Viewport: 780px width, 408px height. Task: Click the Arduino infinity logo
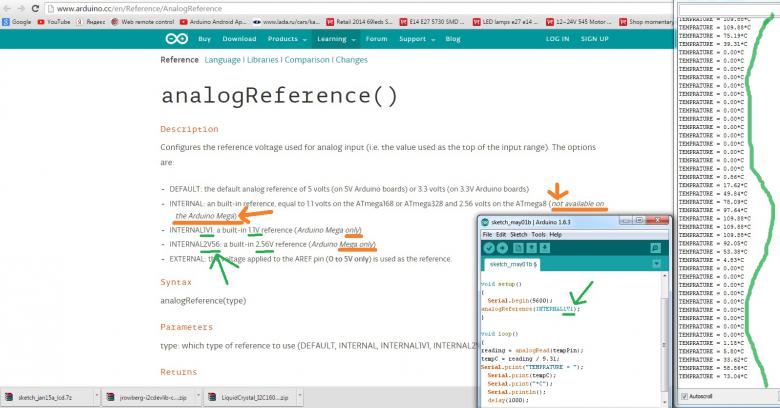pos(177,39)
